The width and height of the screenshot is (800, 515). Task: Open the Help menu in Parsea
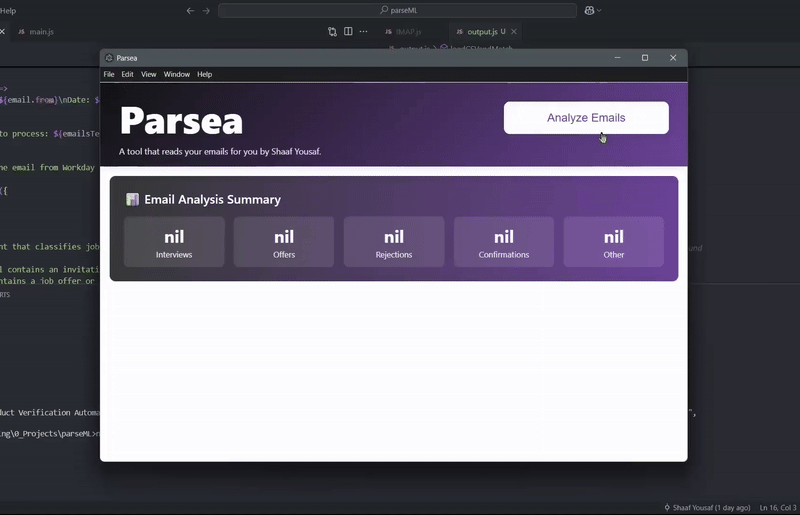point(204,74)
